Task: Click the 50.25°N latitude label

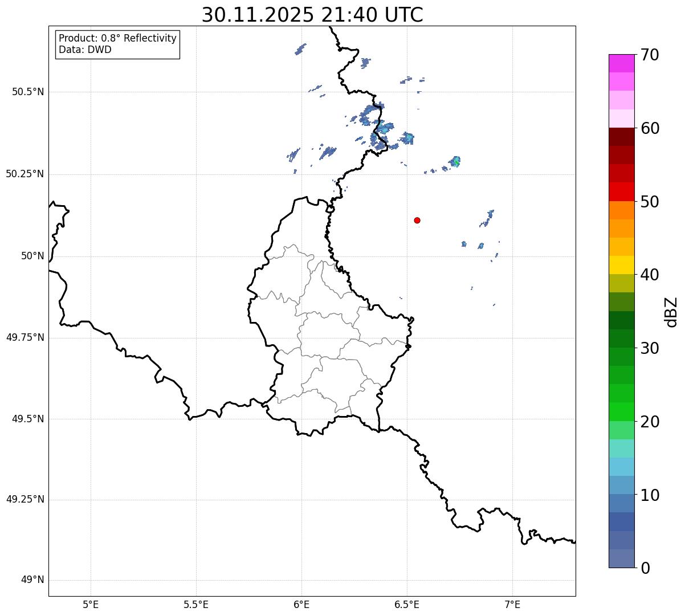Action: coord(25,174)
